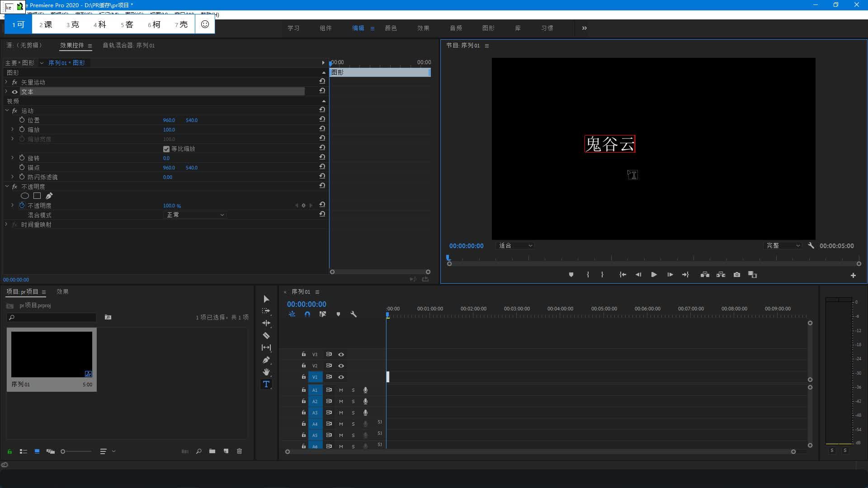Toggle timeline Snap magnet icon
This screenshot has width=868, height=488.
307,314
